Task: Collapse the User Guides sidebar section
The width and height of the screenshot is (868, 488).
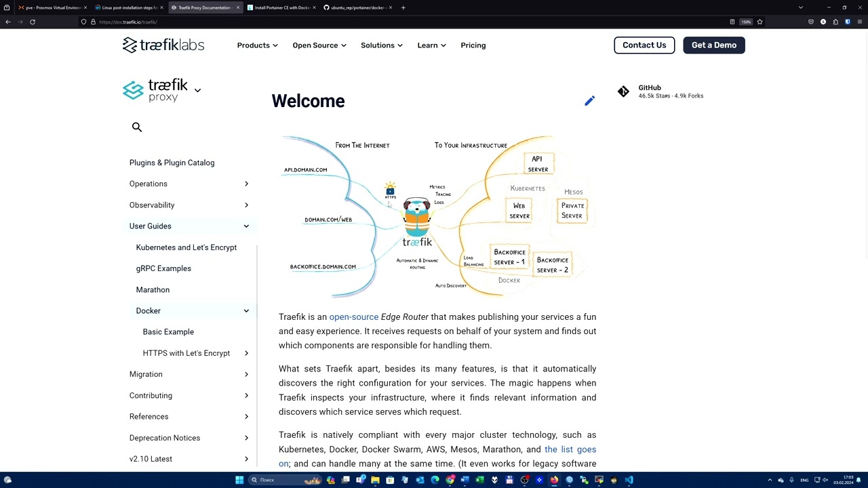Action: tap(246, 226)
